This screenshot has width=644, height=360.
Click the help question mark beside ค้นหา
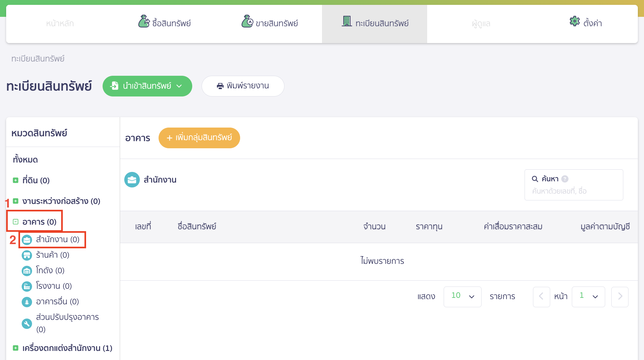pos(565,178)
